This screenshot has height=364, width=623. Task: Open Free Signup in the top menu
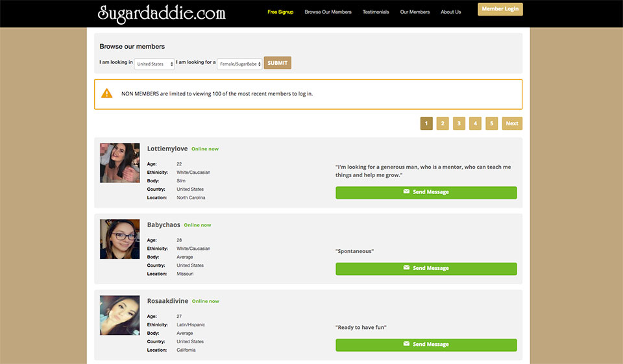point(280,12)
